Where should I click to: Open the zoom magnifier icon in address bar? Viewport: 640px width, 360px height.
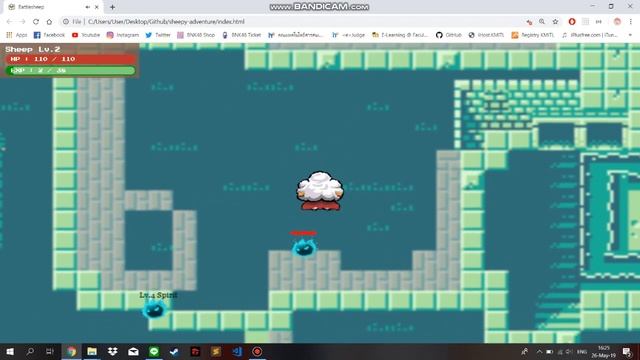pos(542,22)
